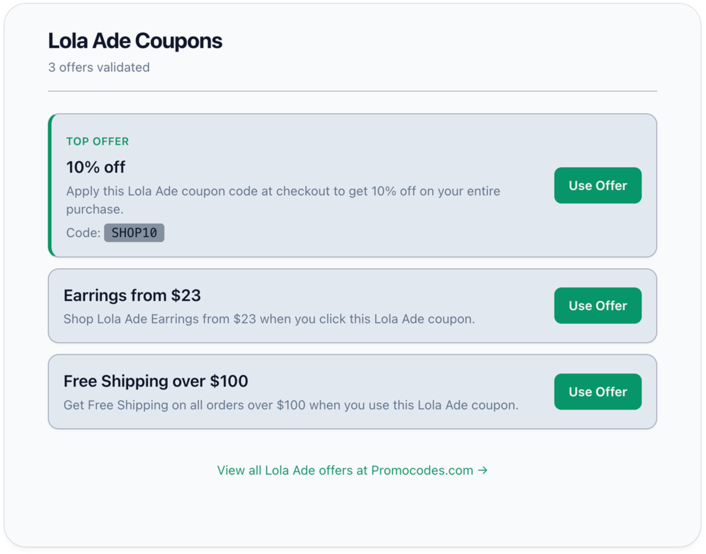Click the TOP OFFER green label
The width and height of the screenshot is (706, 554).
point(98,142)
